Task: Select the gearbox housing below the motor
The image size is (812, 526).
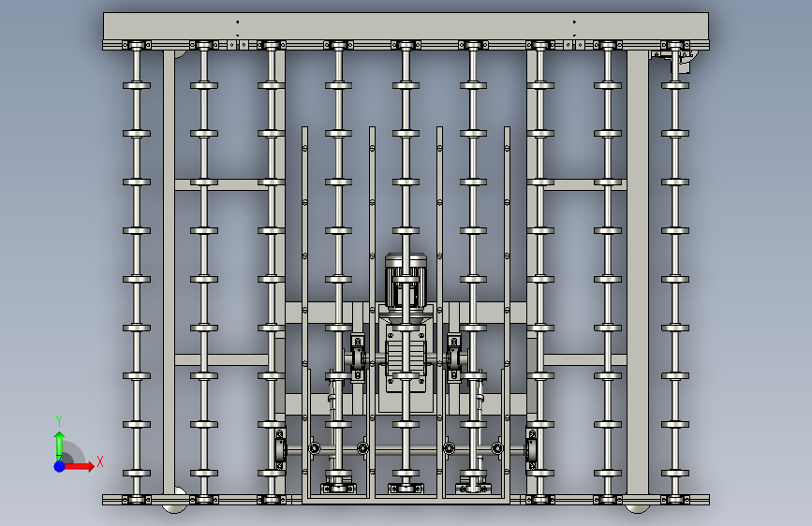Action: pyautogui.click(x=406, y=358)
